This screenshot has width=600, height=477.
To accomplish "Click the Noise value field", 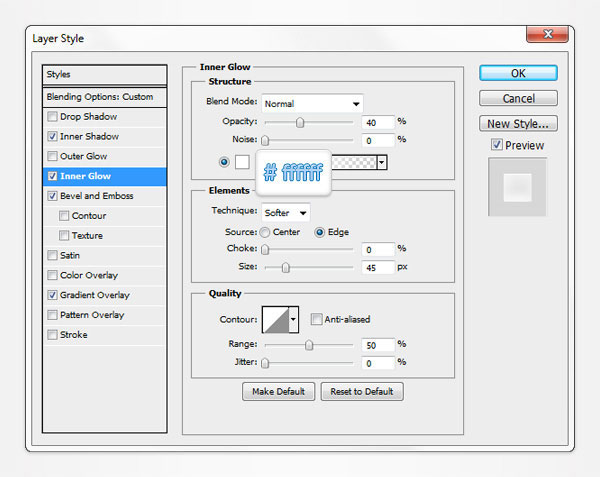I will (x=378, y=140).
